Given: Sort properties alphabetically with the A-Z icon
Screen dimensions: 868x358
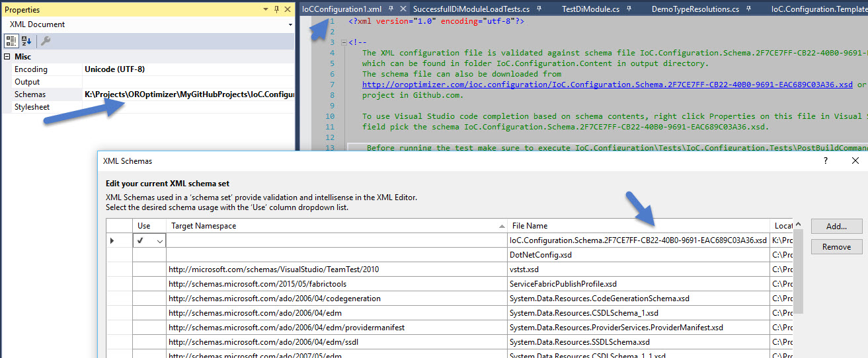Looking at the screenshot, I should click(x=26, y=41).
